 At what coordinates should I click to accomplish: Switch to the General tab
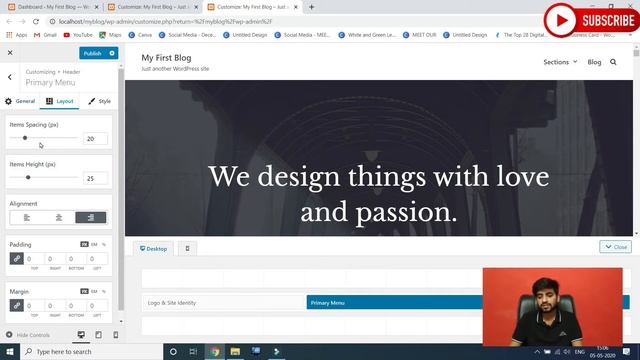(20, 101)
